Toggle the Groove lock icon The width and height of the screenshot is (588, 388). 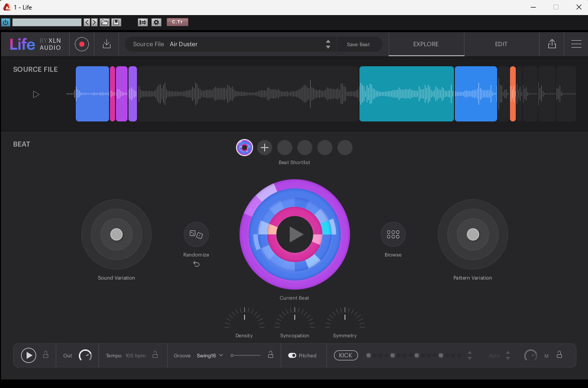271,355
